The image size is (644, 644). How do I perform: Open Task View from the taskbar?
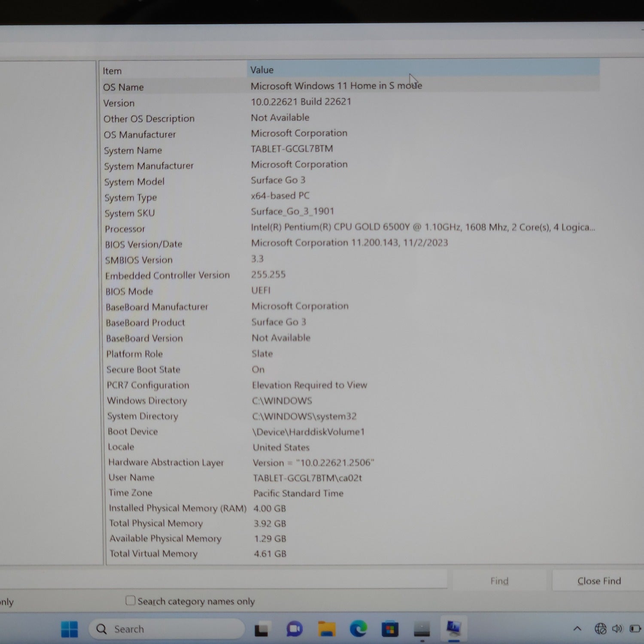(x=261, y=630)
